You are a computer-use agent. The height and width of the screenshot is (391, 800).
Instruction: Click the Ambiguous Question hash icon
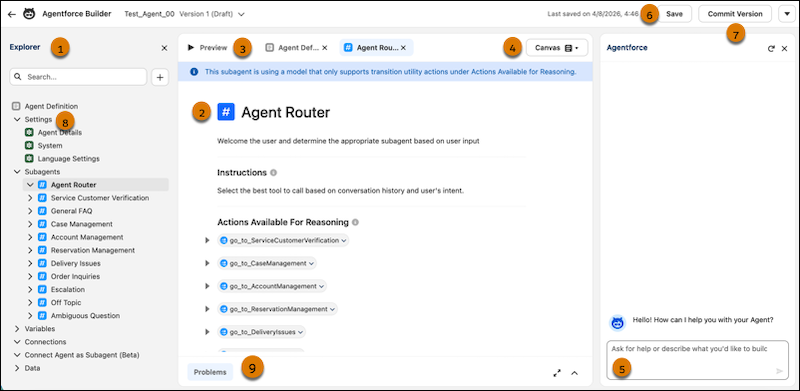click(42, 315)
